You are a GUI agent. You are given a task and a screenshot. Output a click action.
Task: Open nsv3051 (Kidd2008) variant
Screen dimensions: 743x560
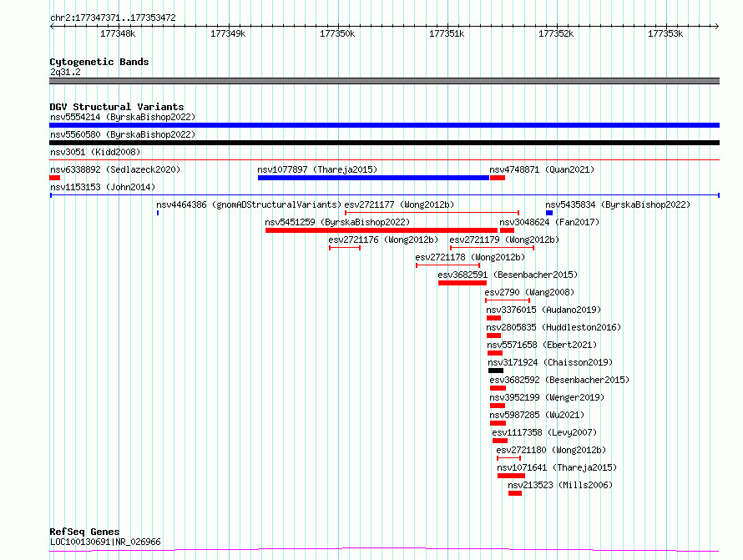click(x=95, y=152)
